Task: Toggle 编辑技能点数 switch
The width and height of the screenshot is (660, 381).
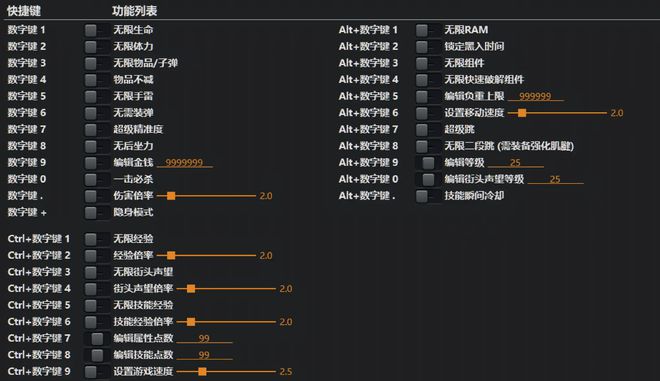Action: pyautogui.click(x=96, y=355)
